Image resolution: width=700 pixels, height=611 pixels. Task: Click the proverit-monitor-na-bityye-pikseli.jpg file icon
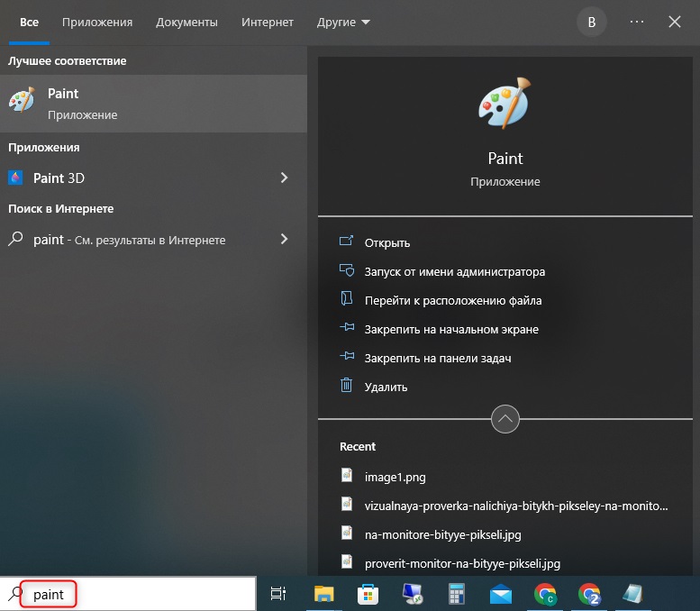point(347,561)
